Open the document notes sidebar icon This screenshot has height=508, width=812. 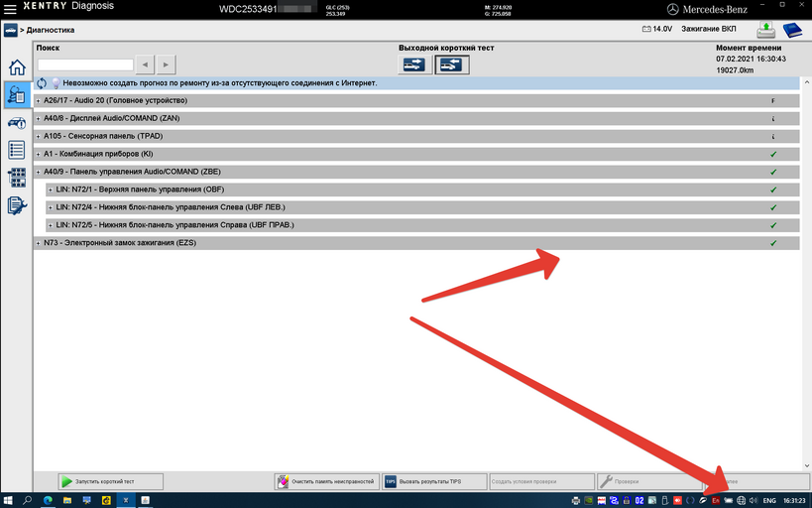point(17,205)
